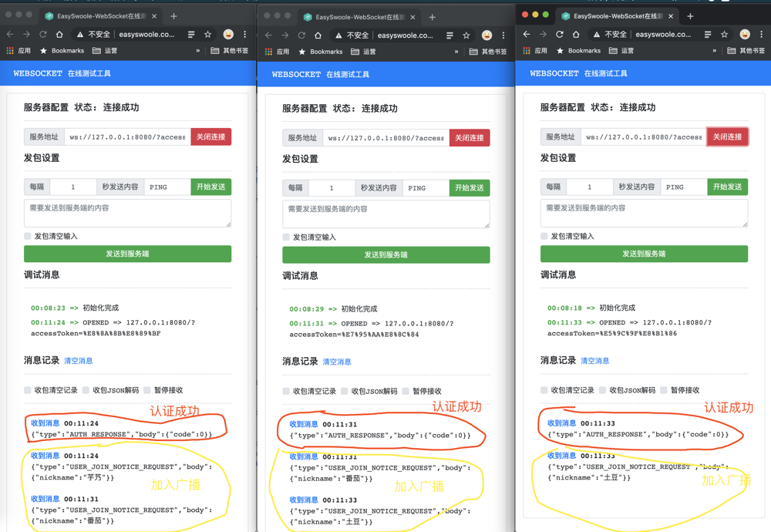Viewport: 771px width, 532px height.
Task: Enable 发包清空输入 checkbox in left window
Action: [x=28, y=236]
